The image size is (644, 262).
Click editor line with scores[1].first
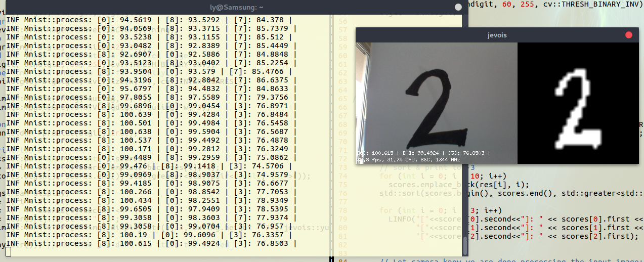(x=529, y=228)
